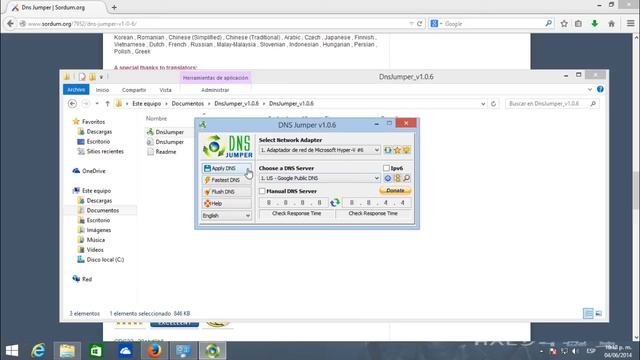
Task: Go up one folder level in Explorer
Action: tap(107, 104)
